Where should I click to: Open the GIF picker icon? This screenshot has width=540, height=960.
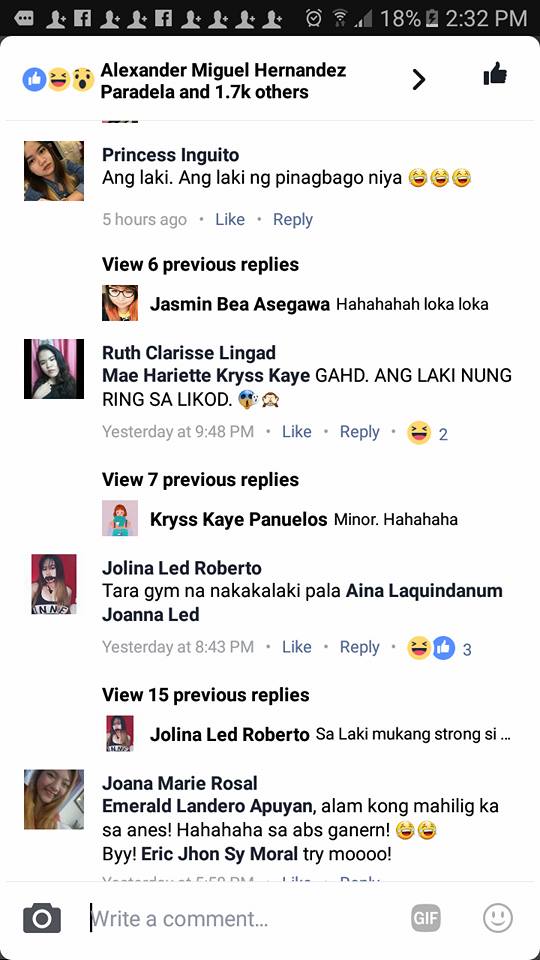[x=426, y=918]
